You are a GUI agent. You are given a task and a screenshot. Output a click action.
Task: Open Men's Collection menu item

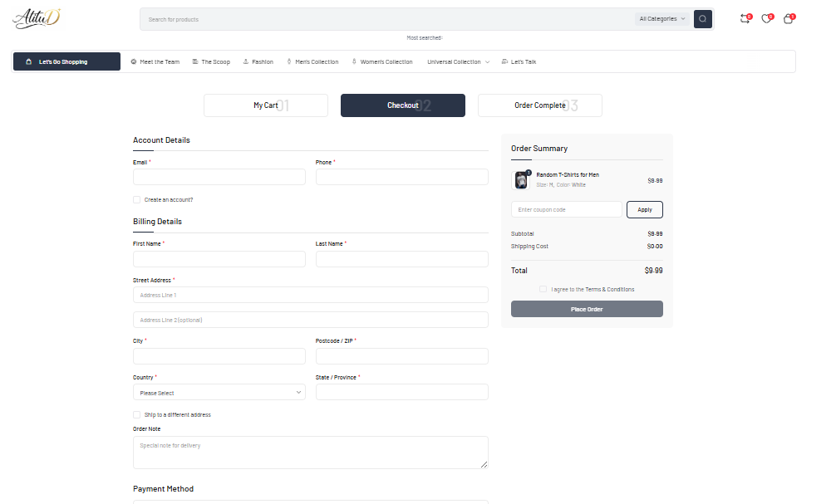click(312, 61)
